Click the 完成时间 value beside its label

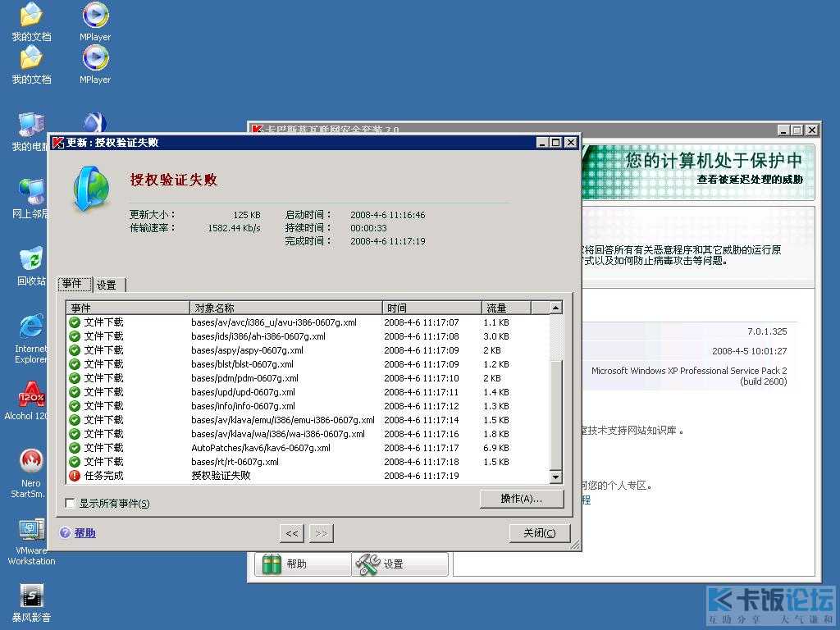388,241
